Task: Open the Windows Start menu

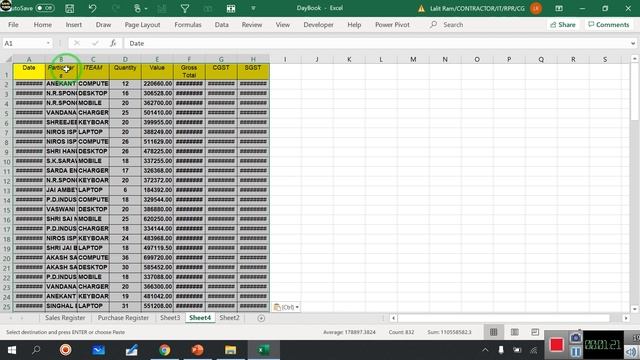Action: point(12,350)
